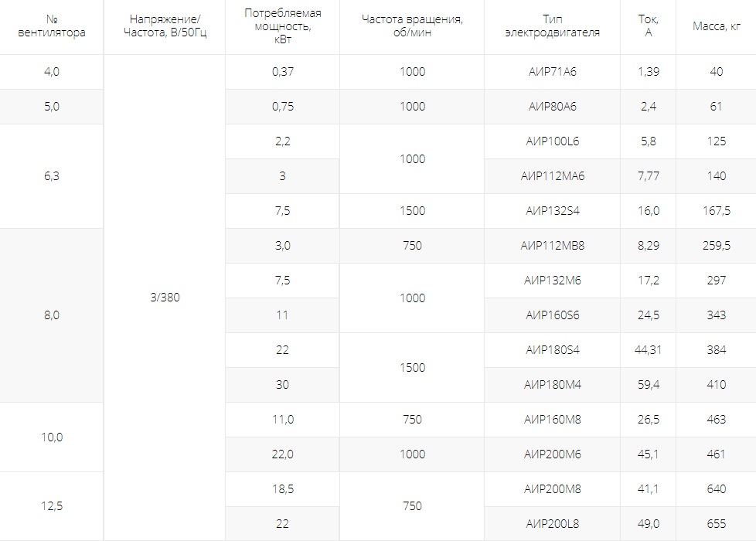Click the Тип электродвигателя header
This screenshot has width=756, height=541.
click(x=553, y=26)
